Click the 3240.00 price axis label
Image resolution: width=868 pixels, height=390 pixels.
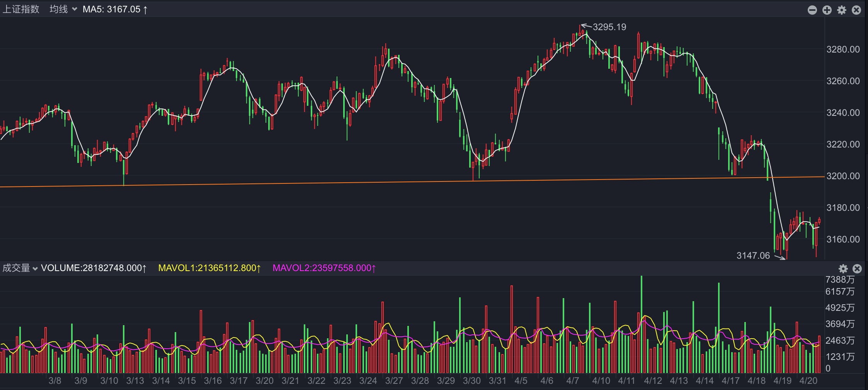point(843,113)
